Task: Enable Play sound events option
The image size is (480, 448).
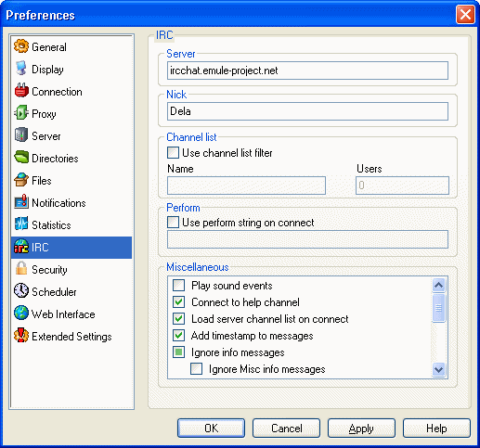Action: [178, 286]
